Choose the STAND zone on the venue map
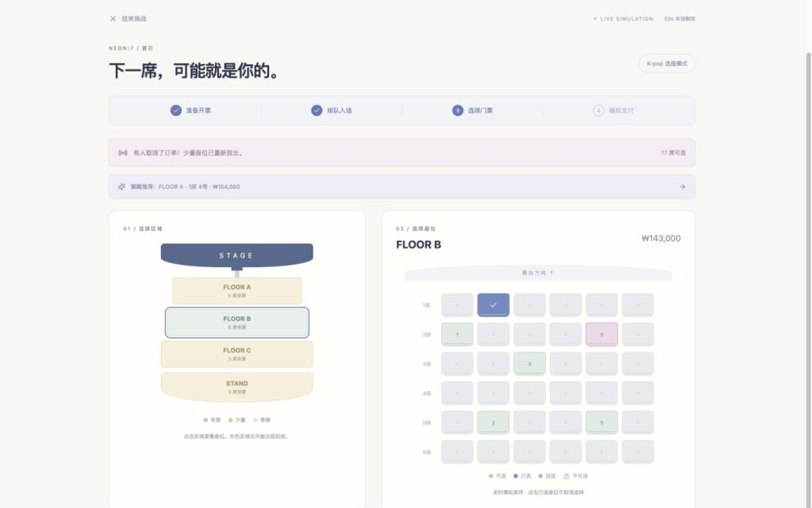 (x=237, y=387)
